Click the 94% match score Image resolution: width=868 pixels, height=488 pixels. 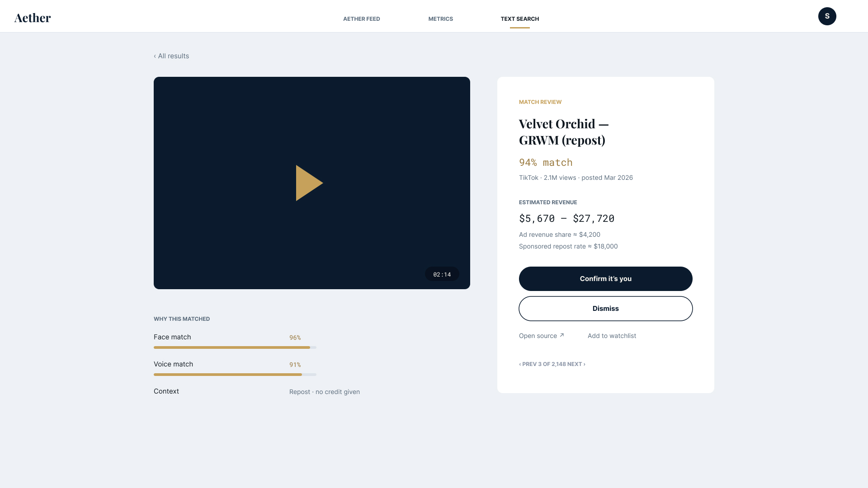pos(546,163)
